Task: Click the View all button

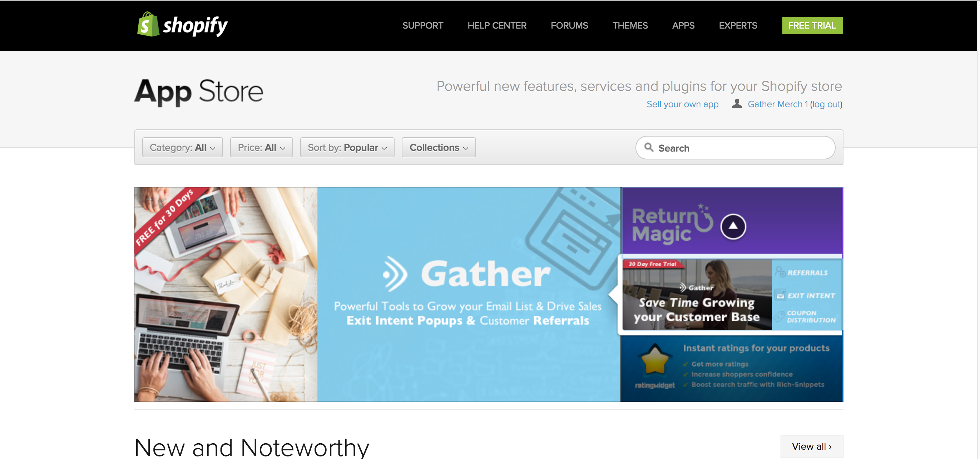Action: 812,446
